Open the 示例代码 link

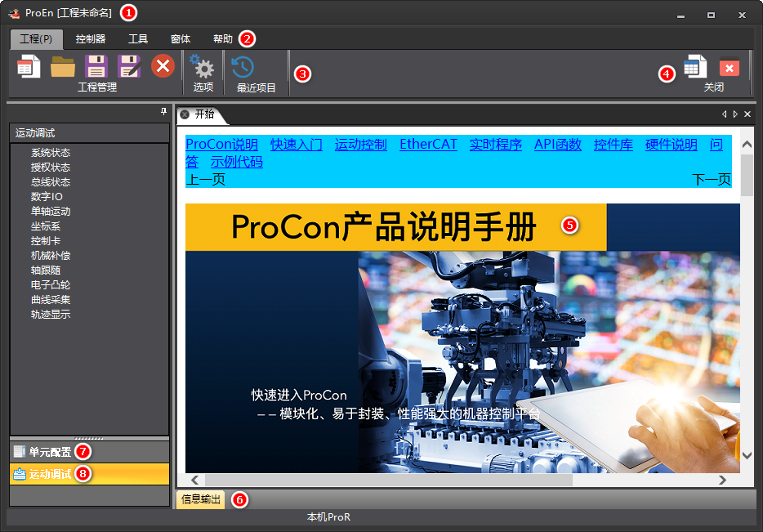click(x=236, y=162)
